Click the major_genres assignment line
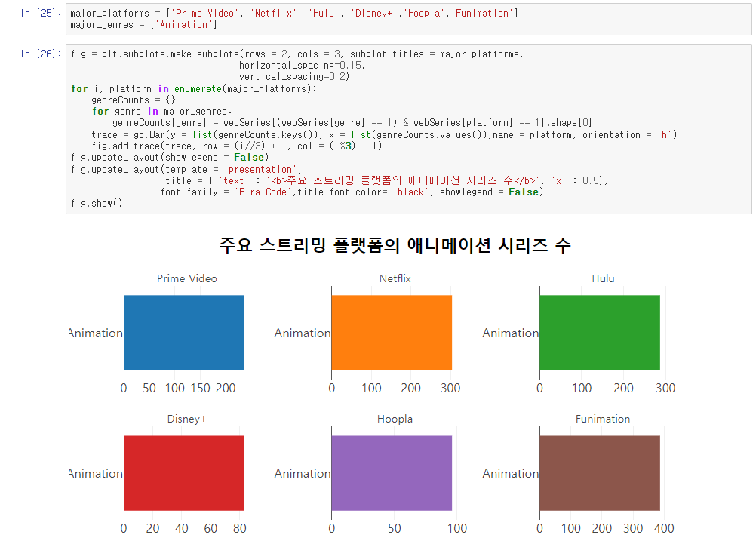The height and width of the screenshot is (547, 756). 143,25
